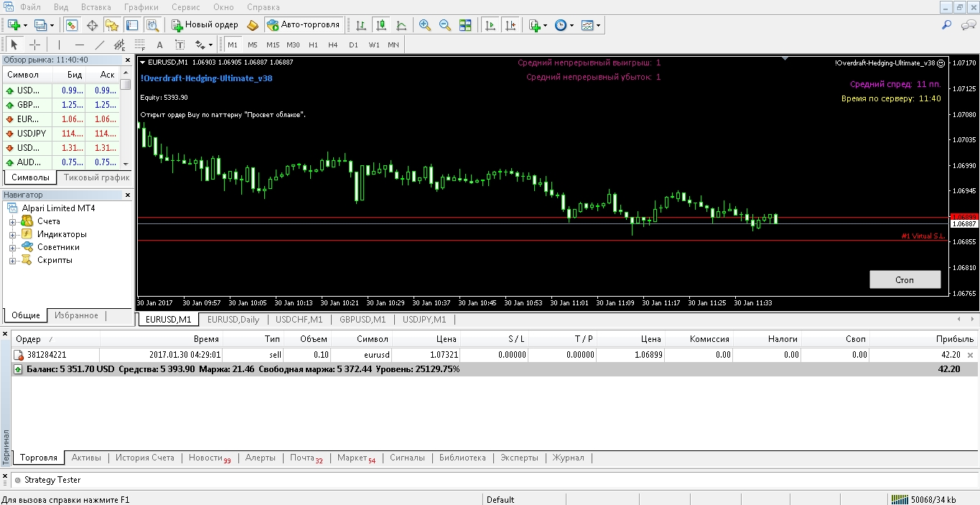Open the Вставка menu

[x=96, y=6]
